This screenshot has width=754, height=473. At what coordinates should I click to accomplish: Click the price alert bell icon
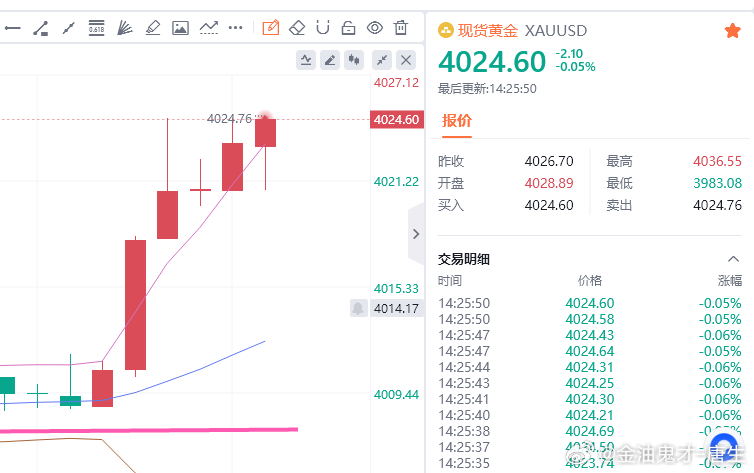coord(358,308)
